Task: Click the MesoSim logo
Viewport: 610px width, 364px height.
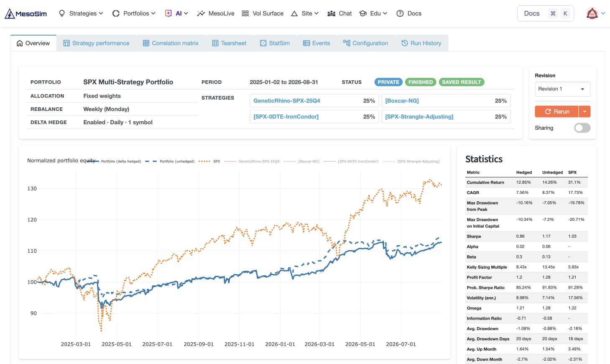Action: [26, 13]
